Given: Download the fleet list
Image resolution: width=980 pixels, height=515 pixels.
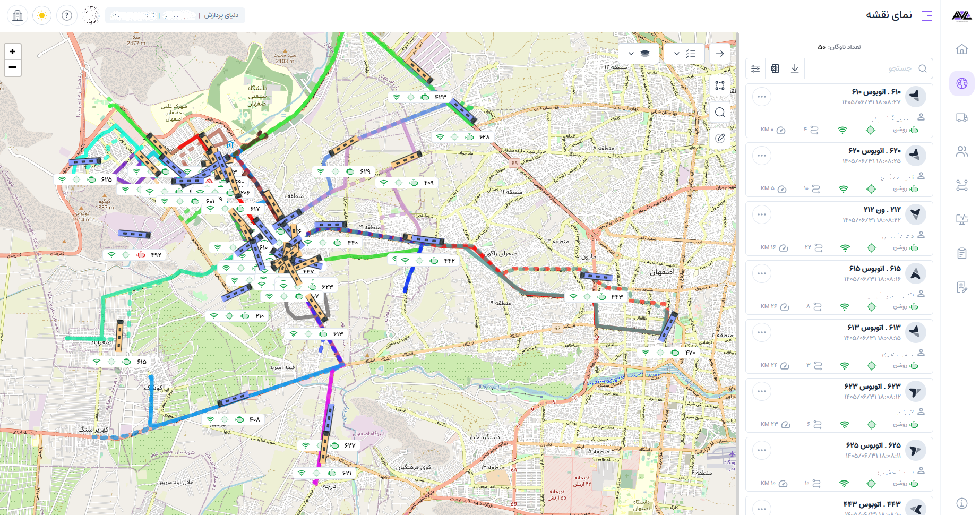Looking at the screenshot, I should coord(795,68).
